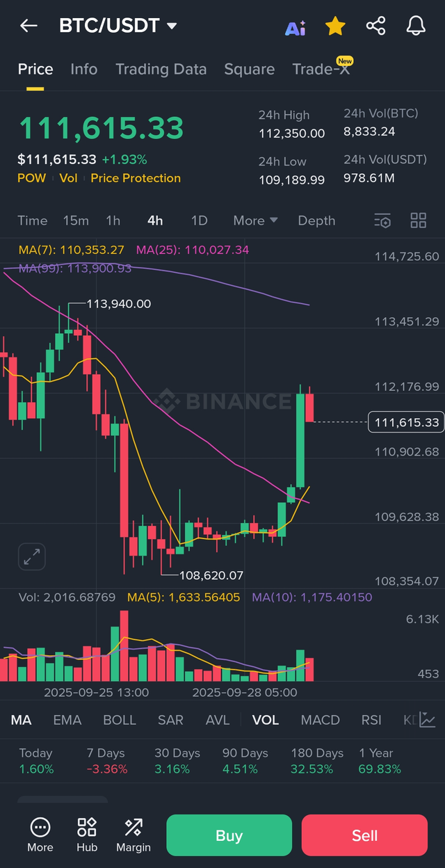Open the Hub icon
Image resolution: width=445 pixels, height=868 pixels.
87,835
